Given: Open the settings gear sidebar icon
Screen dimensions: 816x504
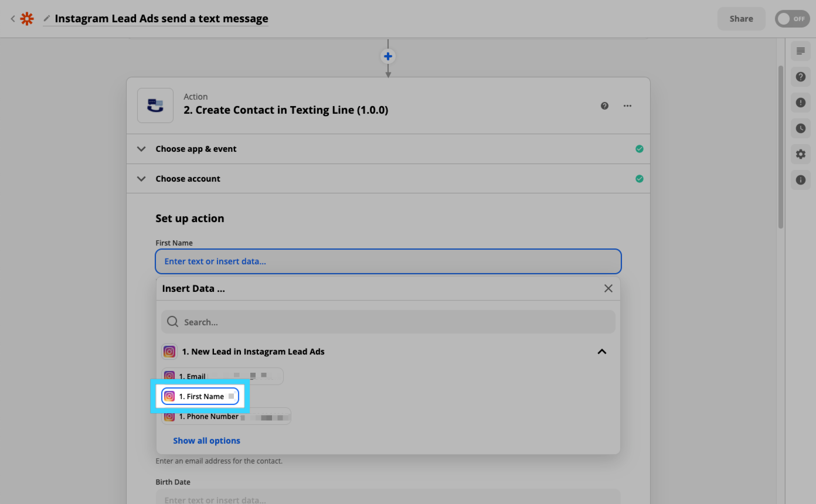Looking at the screenshot, I should tap(800, 154).
